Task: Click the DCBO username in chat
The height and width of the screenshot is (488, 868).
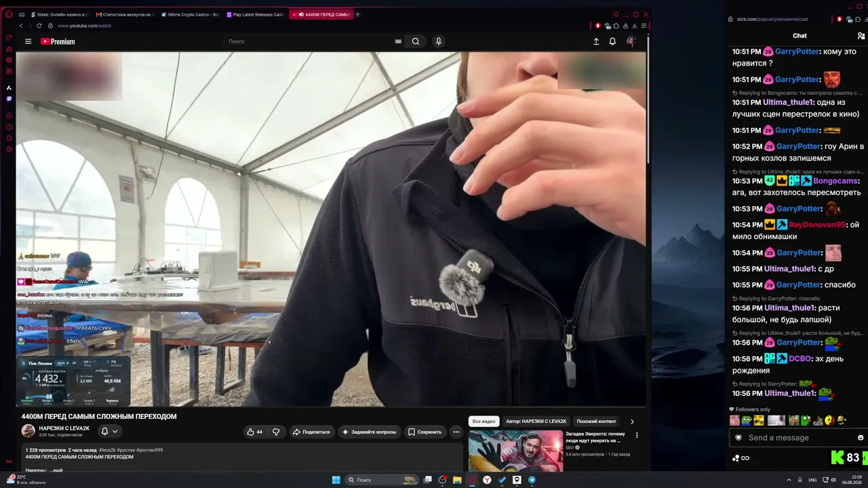Action: click(800, 359)
